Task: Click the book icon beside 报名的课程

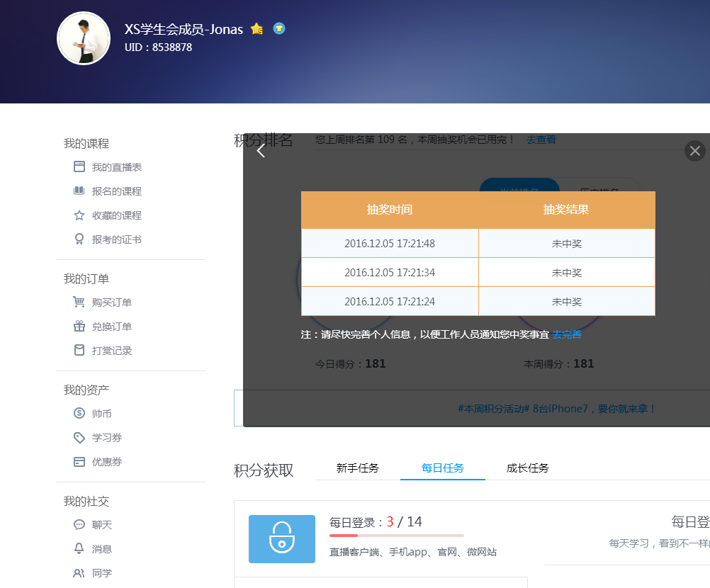Action: pos(79,191)
